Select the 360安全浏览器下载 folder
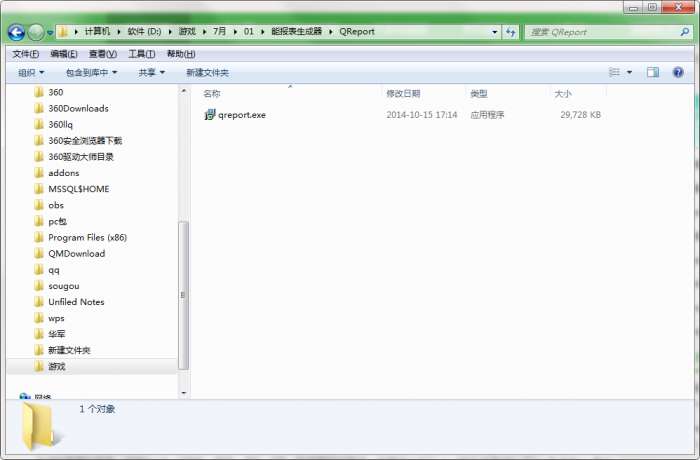Screen dimensions: 700x460 pyautogui.click(x=85, y=141)
